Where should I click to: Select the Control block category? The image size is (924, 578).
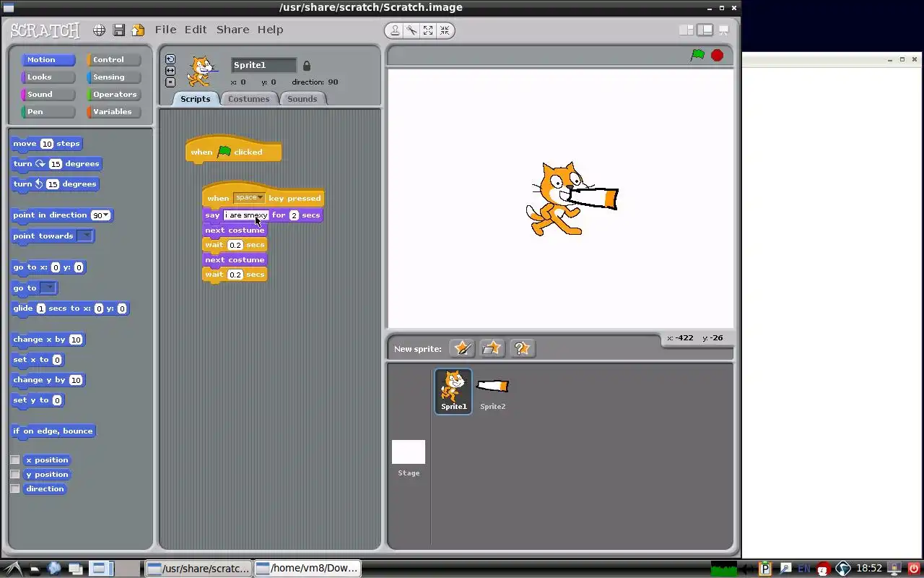pyautogui.click(x=114, y=60)
